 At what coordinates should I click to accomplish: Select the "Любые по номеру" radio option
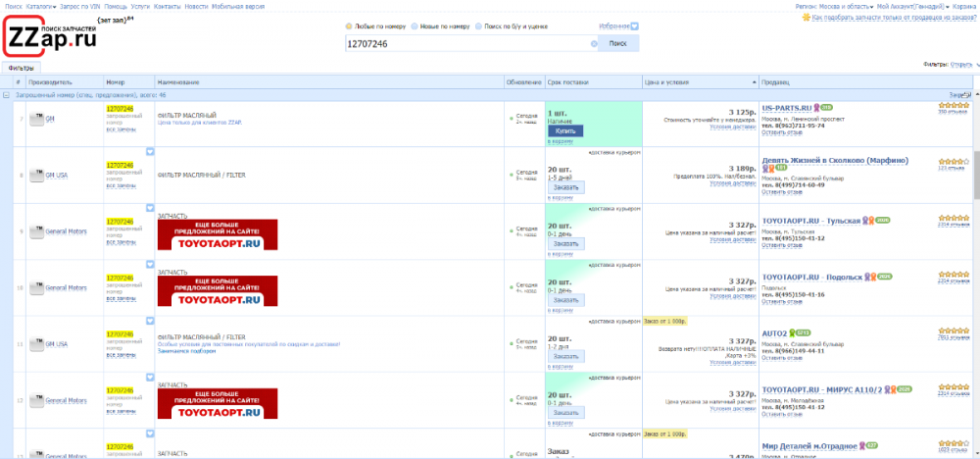click(349, 26)
